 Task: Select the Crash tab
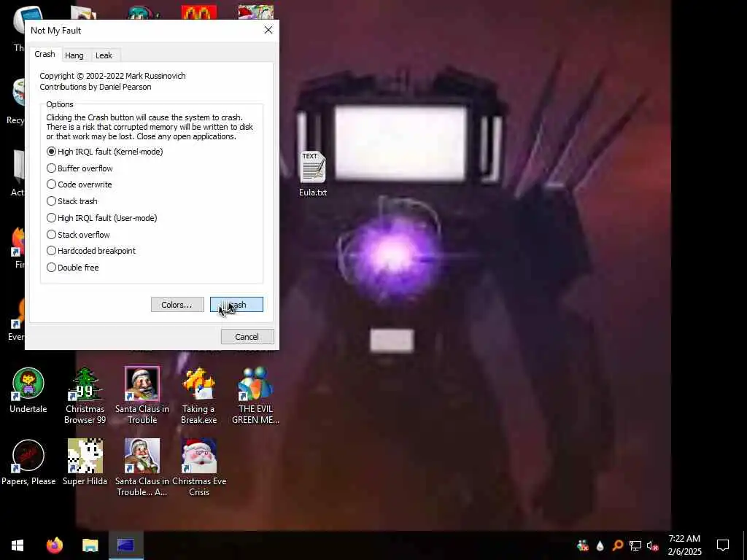44,54
